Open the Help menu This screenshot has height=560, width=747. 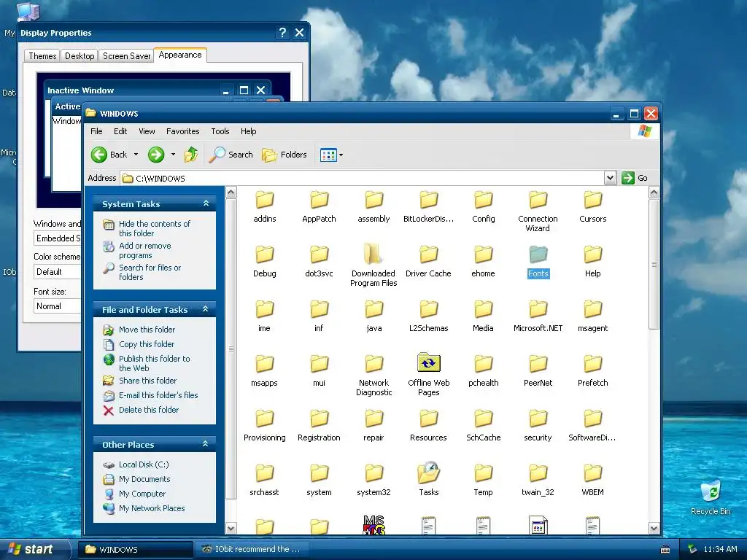coord(248,131)
